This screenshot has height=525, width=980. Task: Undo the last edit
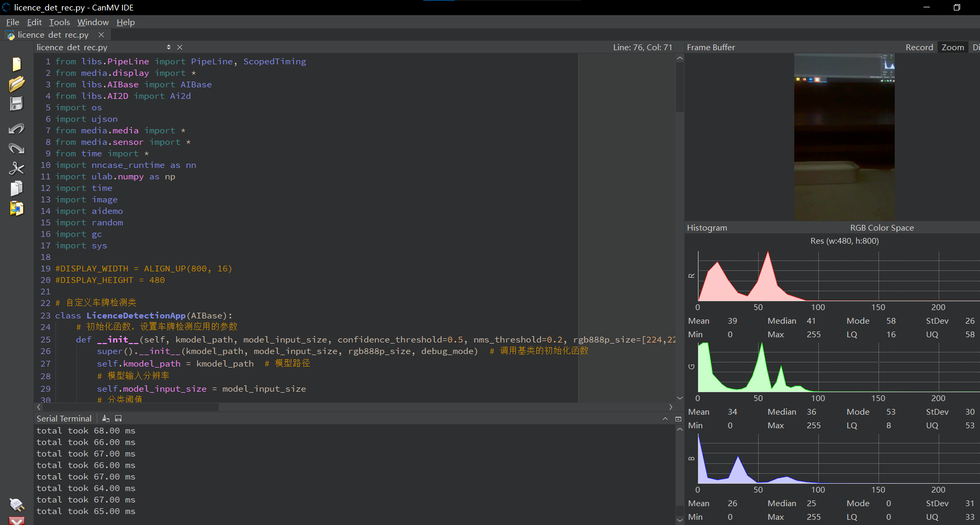16,129
